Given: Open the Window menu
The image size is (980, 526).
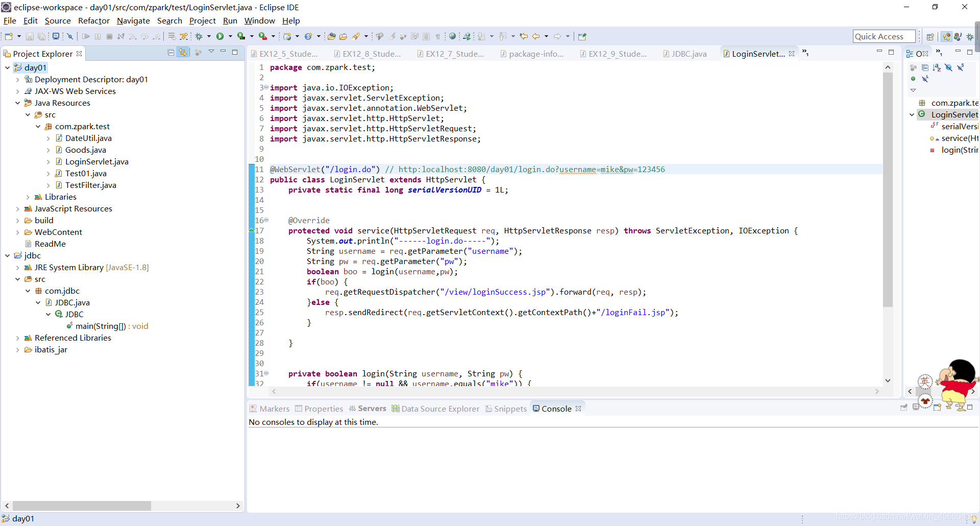Looking at the screenshot, I should (259, 20).
